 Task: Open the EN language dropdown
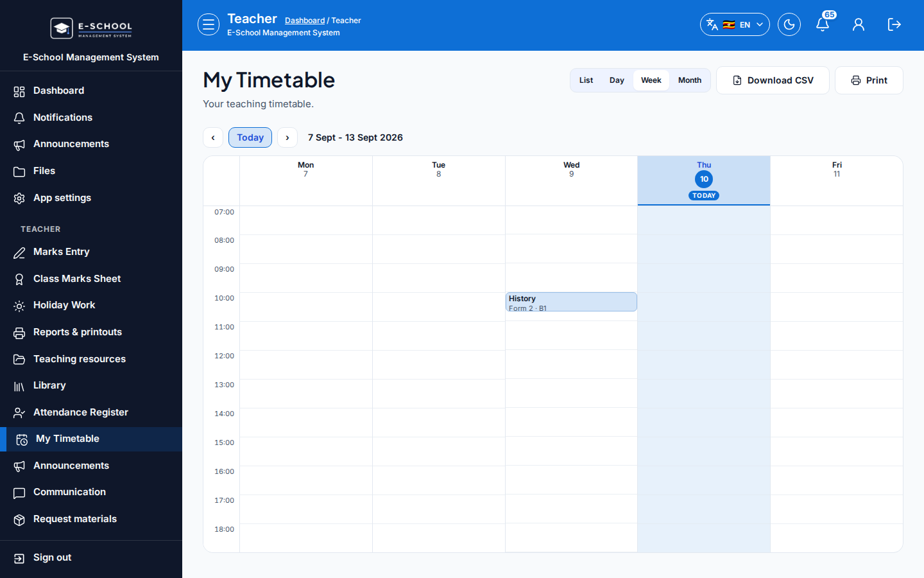point(735,24)
